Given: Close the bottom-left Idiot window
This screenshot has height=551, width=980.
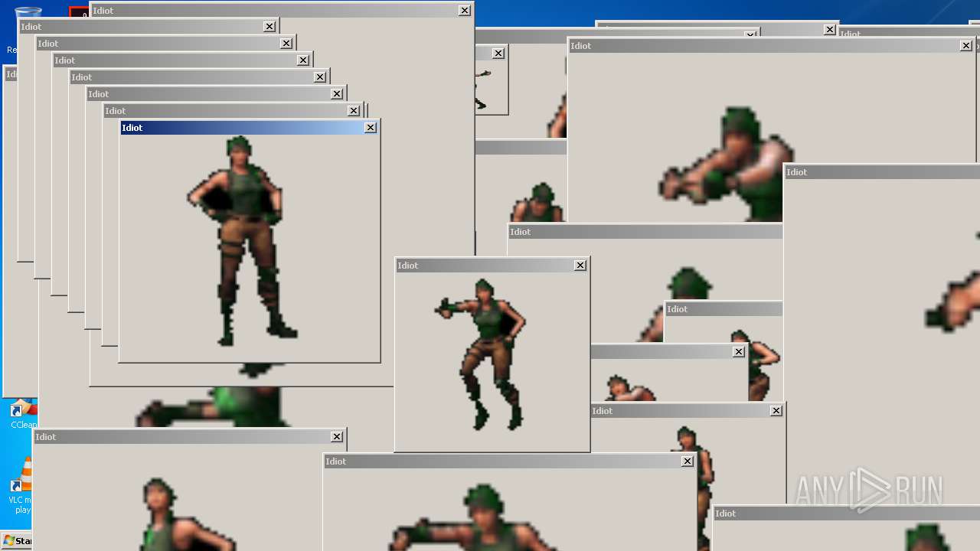Looking at the screenshot, I should pyautogui.click(x=337, y=437).
